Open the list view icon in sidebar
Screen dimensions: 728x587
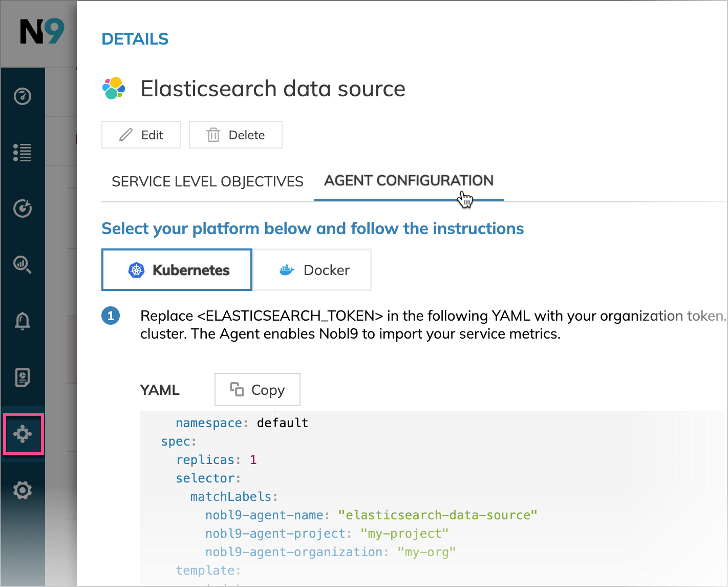point(23,153)
